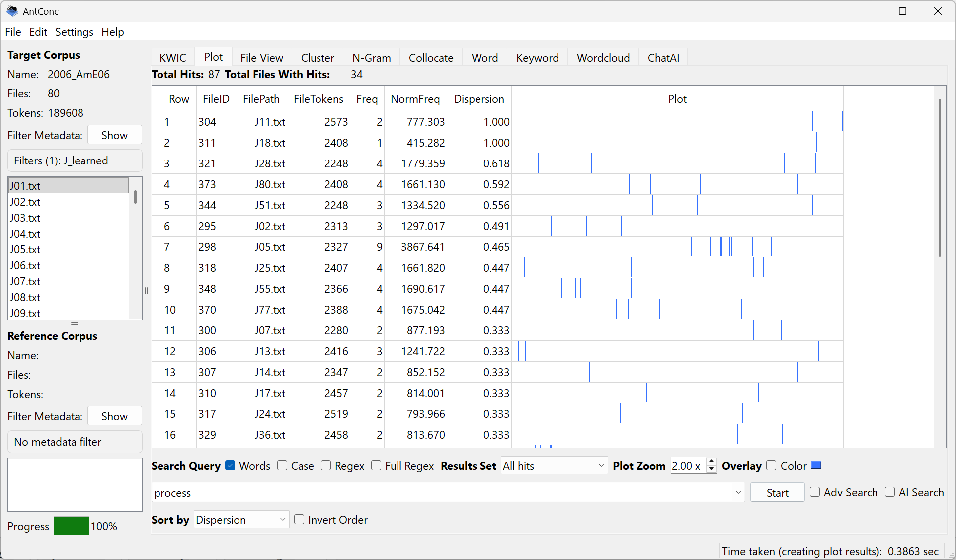Image resolution: width=956 pixels, height=560 pixels.
Task: Open the Edit menu
Action: click(38, 32)
